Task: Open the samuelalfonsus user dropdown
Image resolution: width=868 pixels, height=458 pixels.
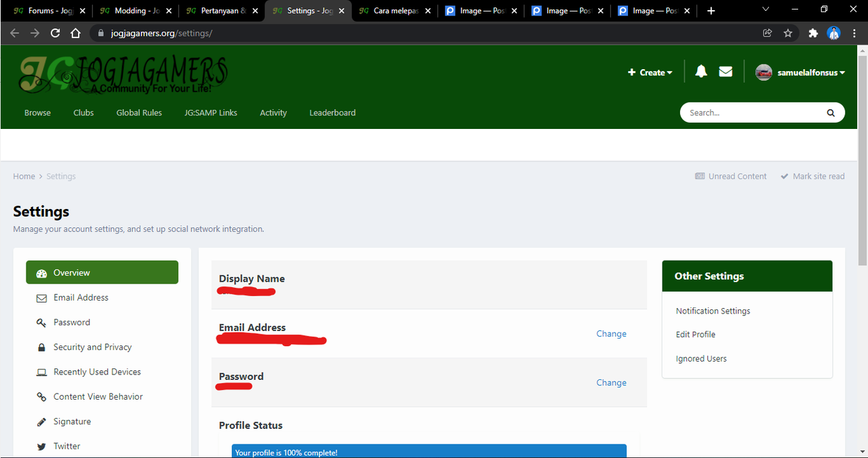Action: click(x=810, y=73)
